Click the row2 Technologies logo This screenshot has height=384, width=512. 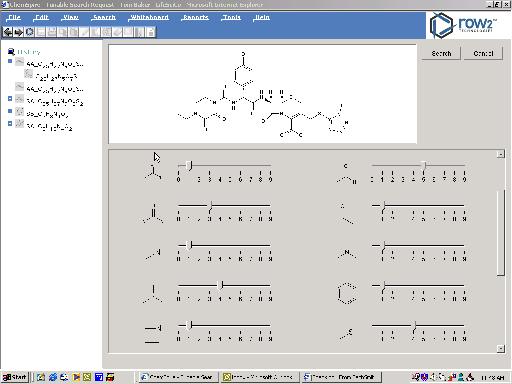click(462, 25)
